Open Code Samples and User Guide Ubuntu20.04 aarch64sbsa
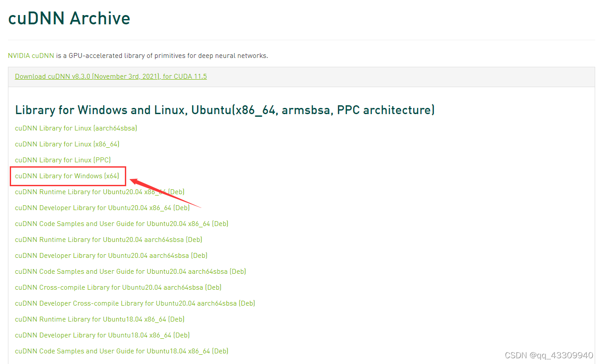Viewport: 600px width, 364px height. [x=131, y=272]
